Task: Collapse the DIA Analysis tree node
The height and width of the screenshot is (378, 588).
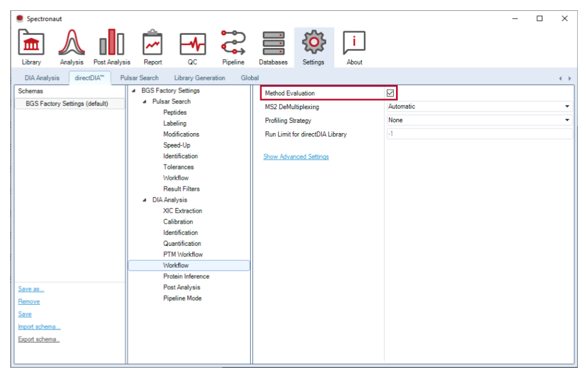Action: [x=145, y=200]
